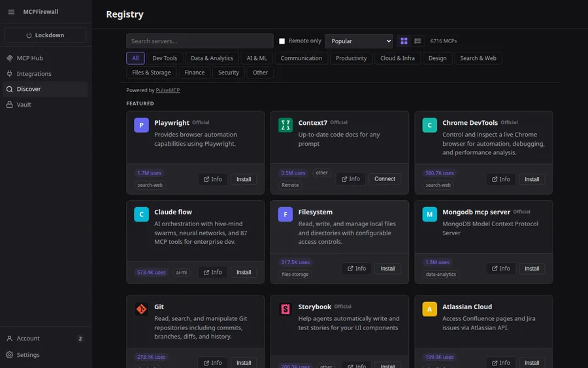Click the MCPFirewall app title
The width and height of the screenshot is (588, 368).
[x=41, y=12]
